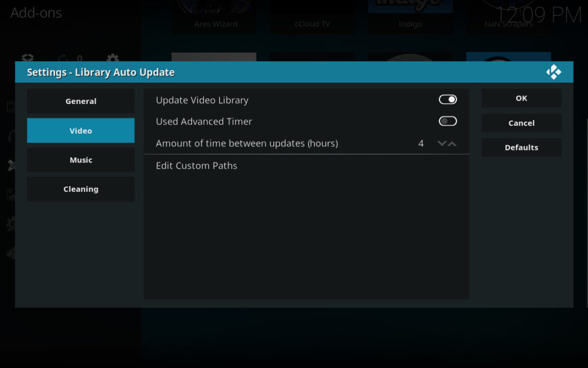
Task: Confirm settings with the OK button
Action: point(521,98)
